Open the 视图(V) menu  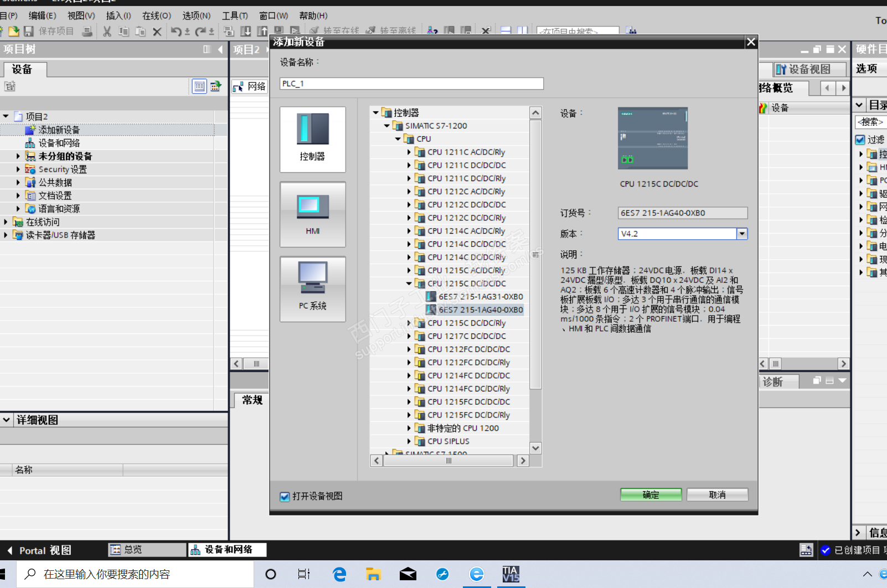(x=81, y=16)
